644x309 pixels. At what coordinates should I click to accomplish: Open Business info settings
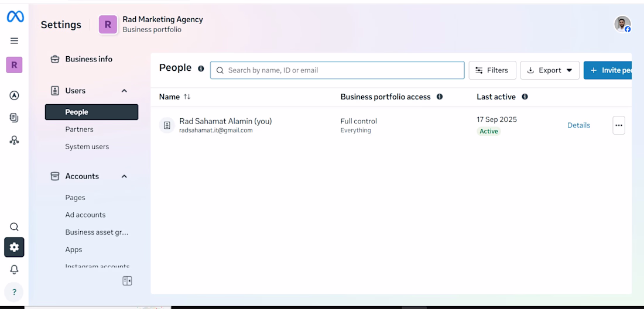[89, 59]
